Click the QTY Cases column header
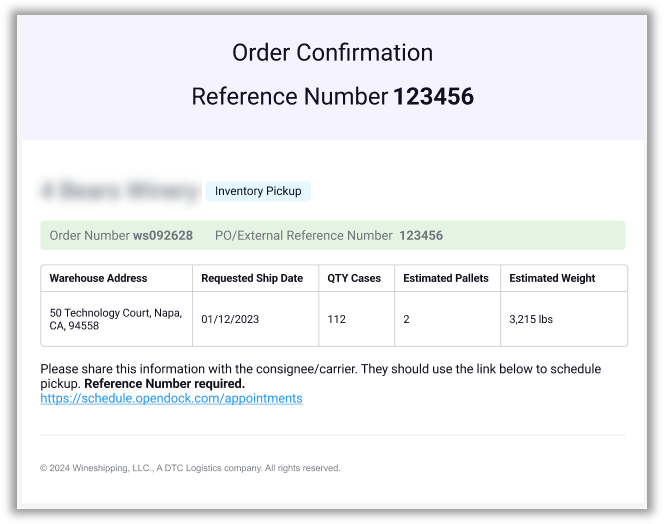Viewport: 664px width, 524px height. pyautogui.click(x=354, y=278)
